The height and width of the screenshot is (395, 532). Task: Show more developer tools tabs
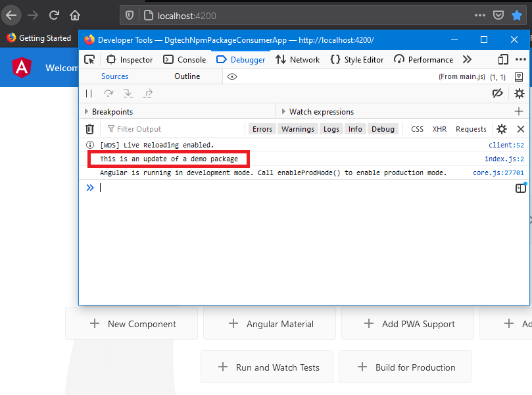[x=467, y=59]
